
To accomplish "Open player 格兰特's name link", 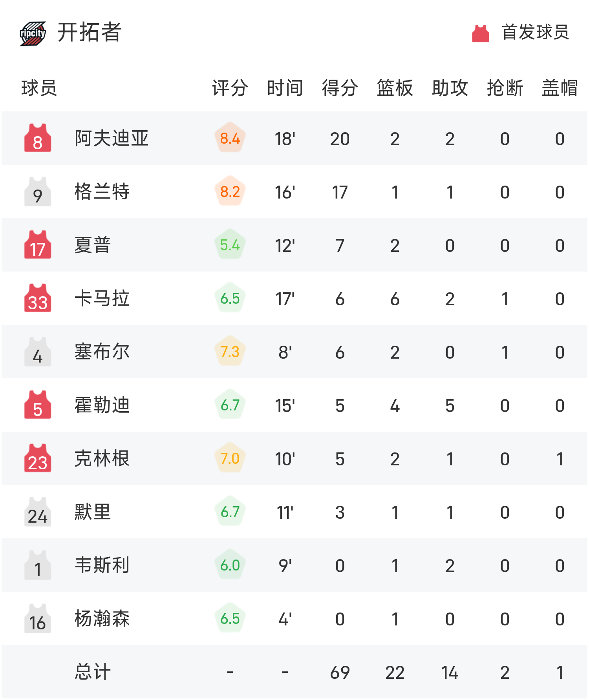I will [x=102, y=192].
